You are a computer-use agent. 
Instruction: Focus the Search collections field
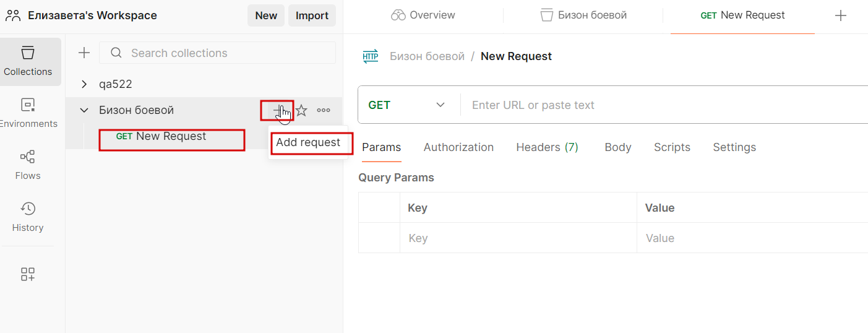coord(223,53)
